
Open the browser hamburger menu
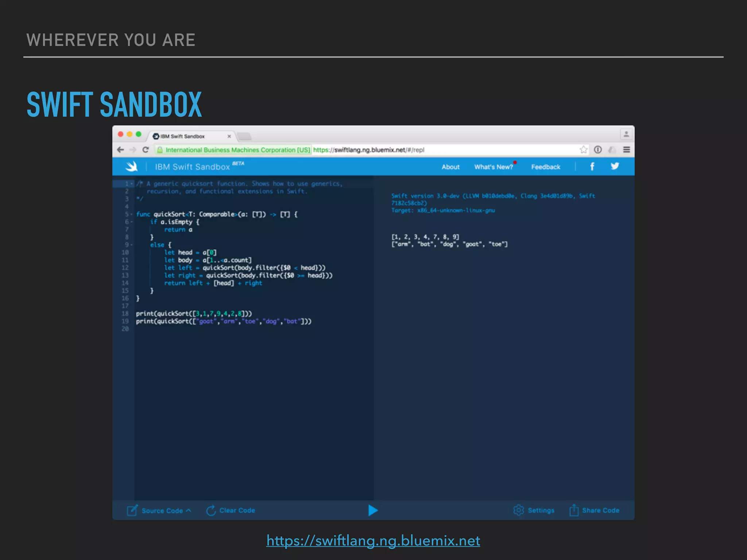(x=627, y=149)
